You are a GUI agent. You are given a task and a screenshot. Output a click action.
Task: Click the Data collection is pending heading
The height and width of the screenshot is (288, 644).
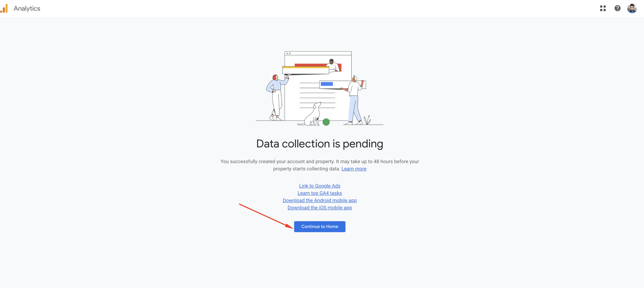pyautogui.click(x=319, y=144)
